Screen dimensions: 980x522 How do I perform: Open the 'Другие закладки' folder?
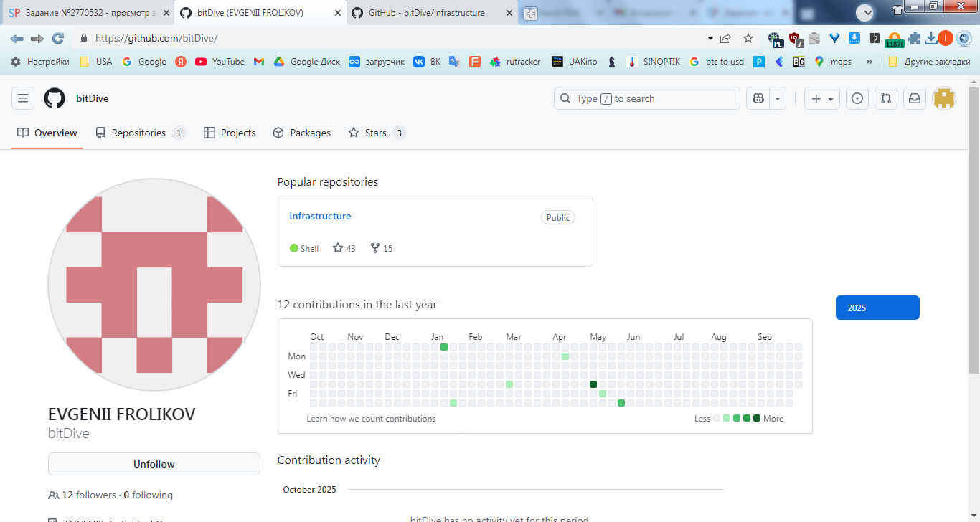coord(928,62)
